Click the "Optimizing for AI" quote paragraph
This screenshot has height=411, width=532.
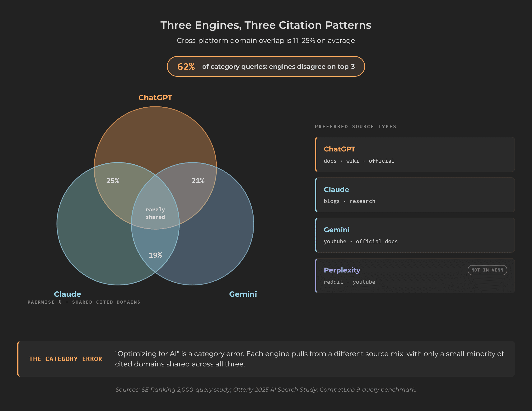pyautogui.click(x=309, y=359)
